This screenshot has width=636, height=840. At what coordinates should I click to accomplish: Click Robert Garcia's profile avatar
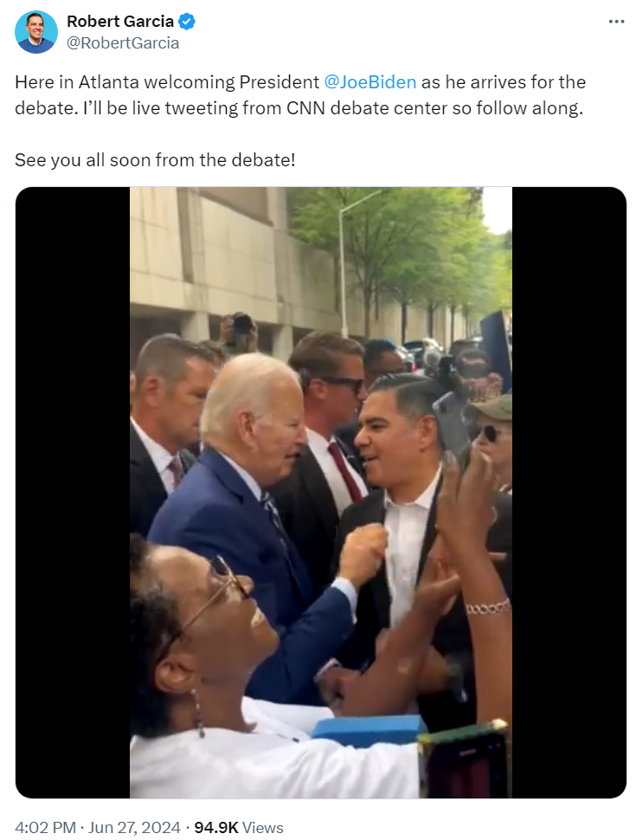[35, 31]
